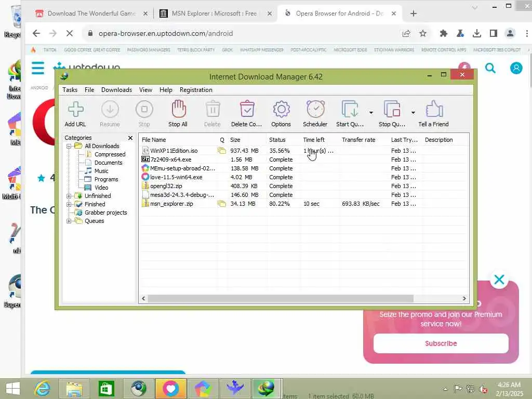Image resolution: width=532 pixels, height=399 pixels.
Task: Open the Help menu in IDM
Action: [x=166, y=90]
